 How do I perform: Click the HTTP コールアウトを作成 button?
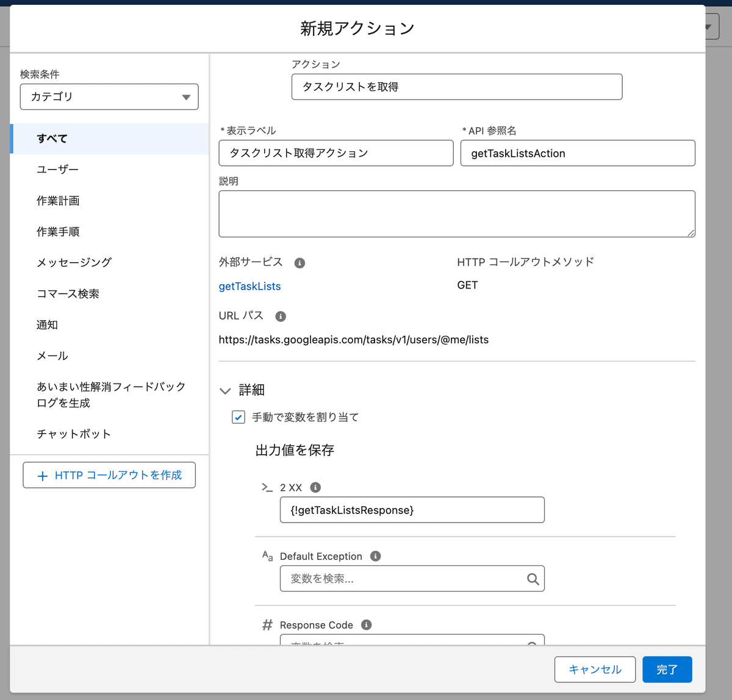coord(109,475)
